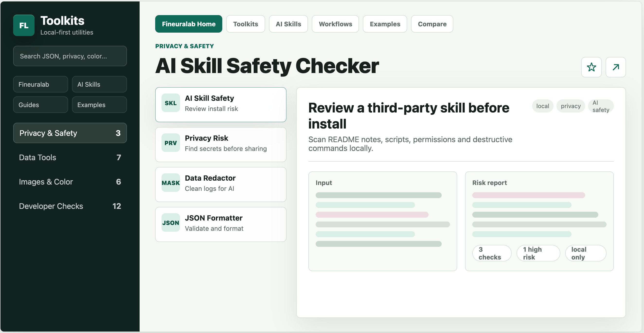Click 'Clean logs for AI' description

click(209, 189)
